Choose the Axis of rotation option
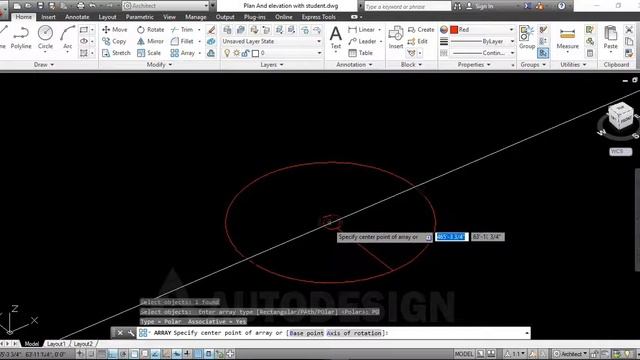This screenshot has height=360, width=640. pyautogui.click(x=354, y=333)
